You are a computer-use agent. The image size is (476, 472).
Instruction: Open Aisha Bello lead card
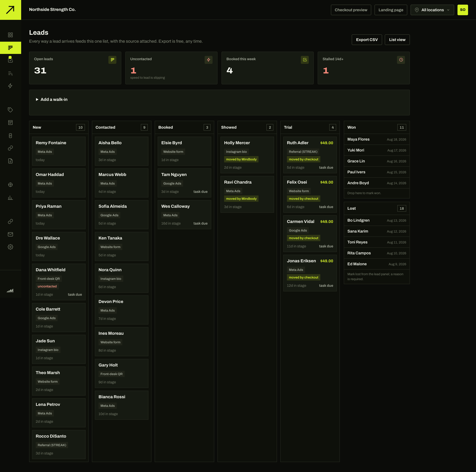point(122,151)
